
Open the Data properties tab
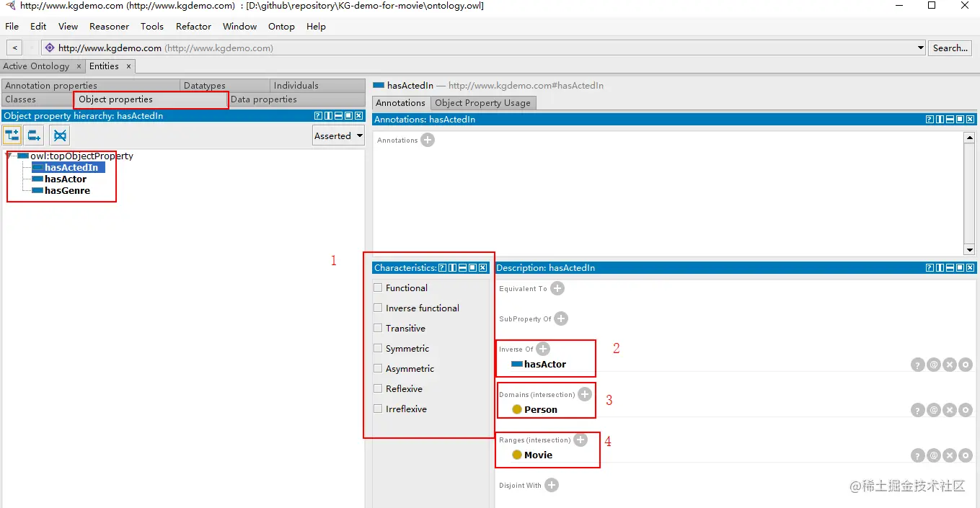296,99
